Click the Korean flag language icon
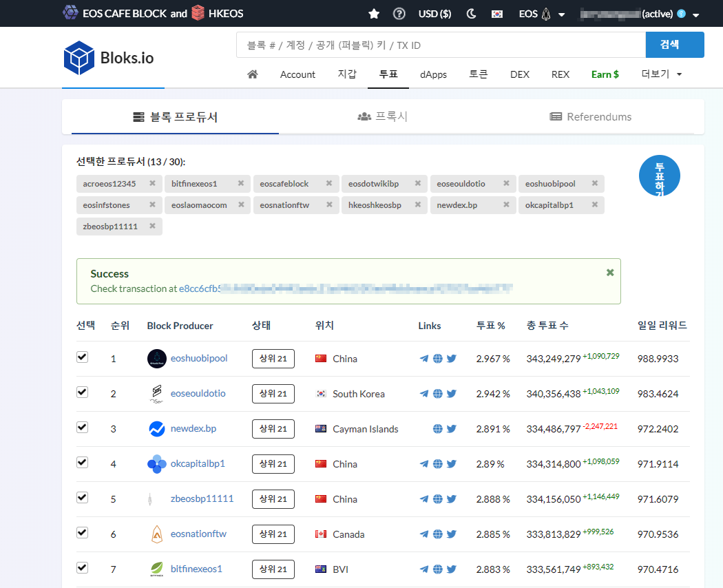The image size is (723, 588). 496,14
